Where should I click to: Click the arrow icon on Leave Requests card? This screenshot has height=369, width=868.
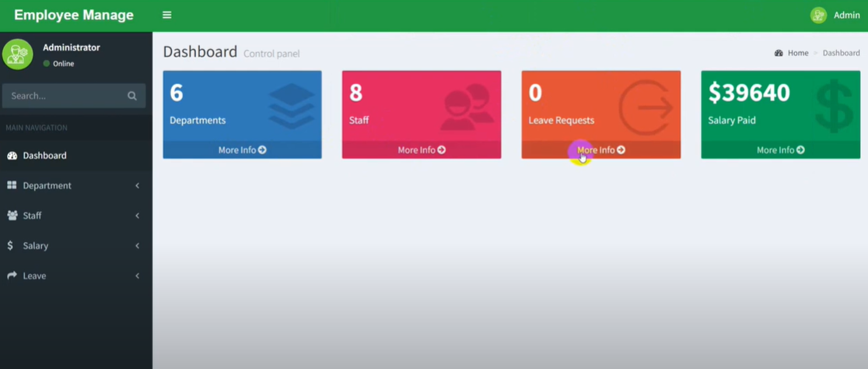tap(646, 107)
